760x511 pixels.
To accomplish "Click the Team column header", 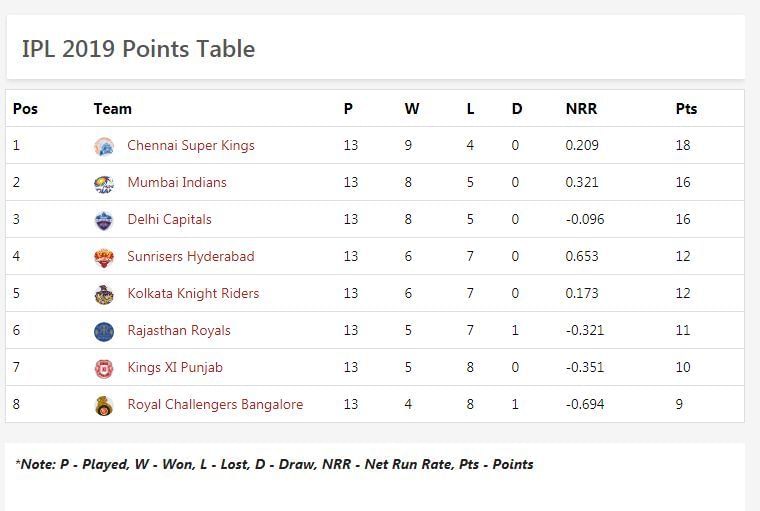I will click(x=113, y=109).
